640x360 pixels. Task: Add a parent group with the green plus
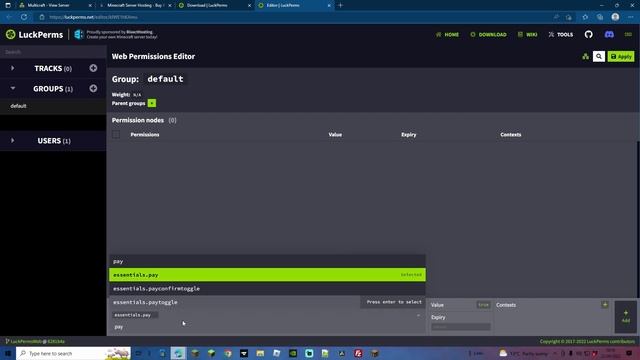152,103
